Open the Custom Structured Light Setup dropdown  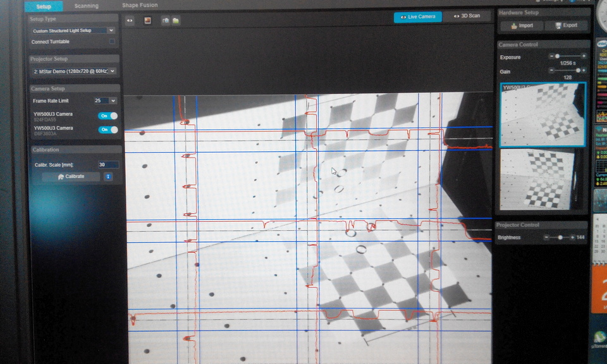point(73,30)
